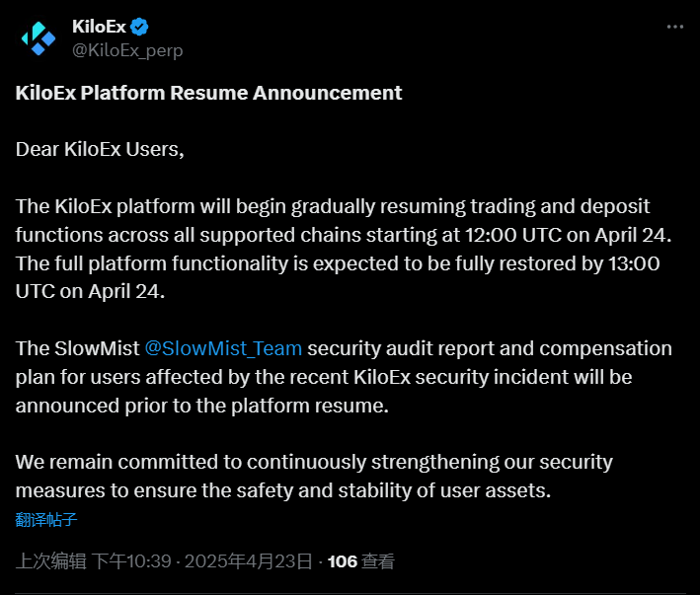Open the @SlowMist_Team mention link
Image resolution: width=700 pixels, height=595 pixels.
pyautogui.click(x=223, y=348)
